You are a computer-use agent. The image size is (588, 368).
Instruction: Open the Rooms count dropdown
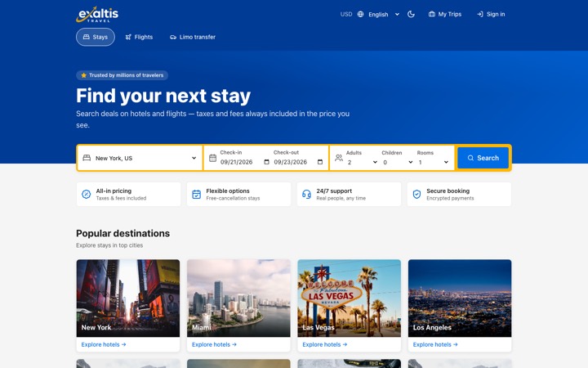433,162
